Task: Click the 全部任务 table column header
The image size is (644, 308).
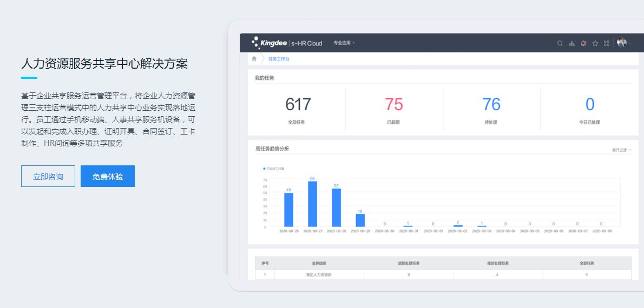Action: [587, 263]
